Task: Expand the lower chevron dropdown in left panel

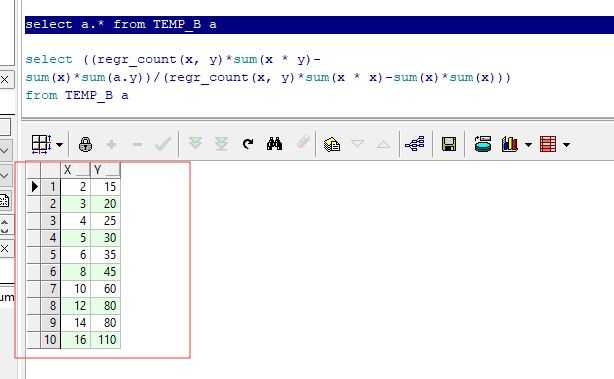Action: (5, 176)
